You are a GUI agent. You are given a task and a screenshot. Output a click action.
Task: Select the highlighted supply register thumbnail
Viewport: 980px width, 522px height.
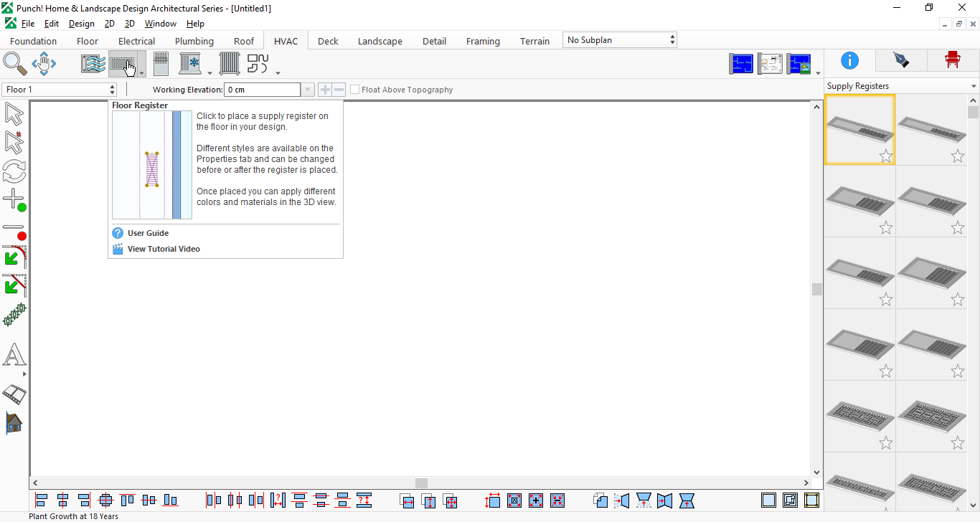[859, 130]
